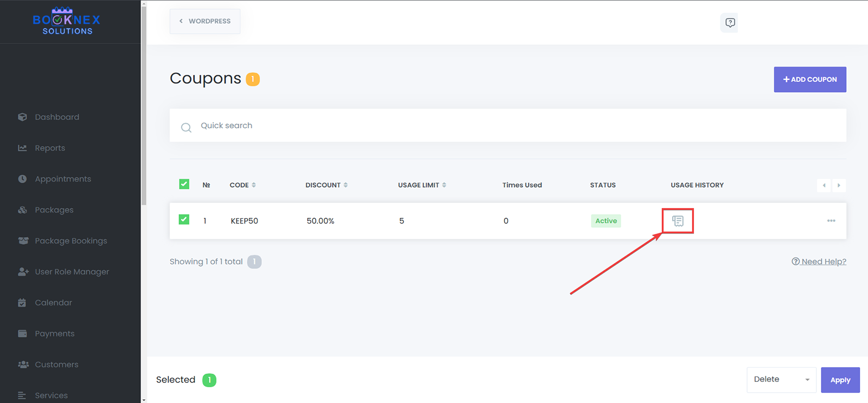Click the Reports chart icon in sidebar

tap(22, 148)
